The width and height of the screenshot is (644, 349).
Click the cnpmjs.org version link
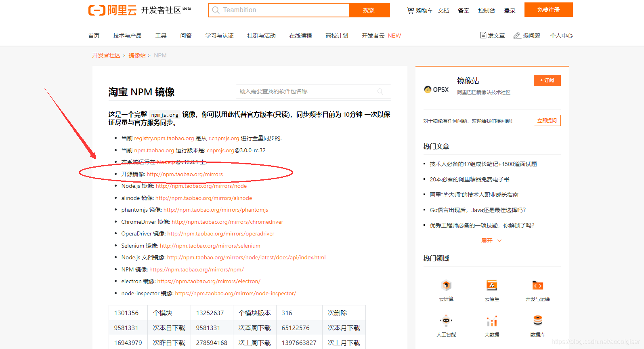pos(220,150)
